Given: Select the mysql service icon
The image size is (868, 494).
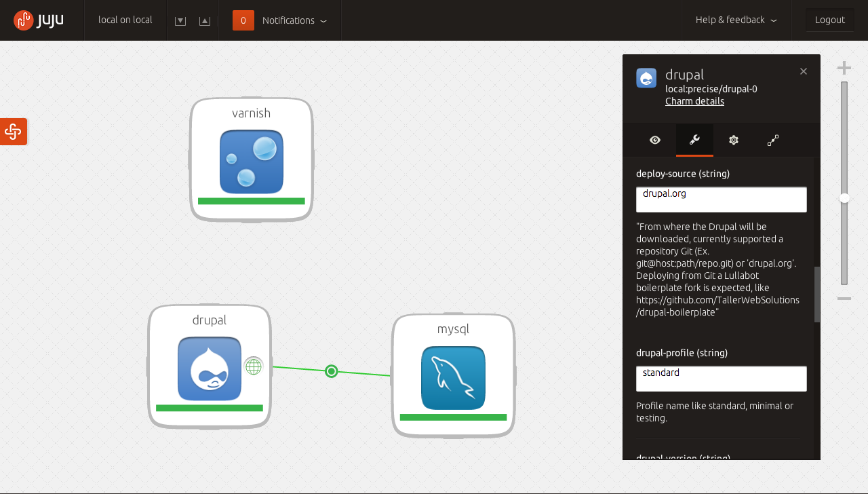Looking at the screenshot, I should pyautogui.click(x=454, y=378).
